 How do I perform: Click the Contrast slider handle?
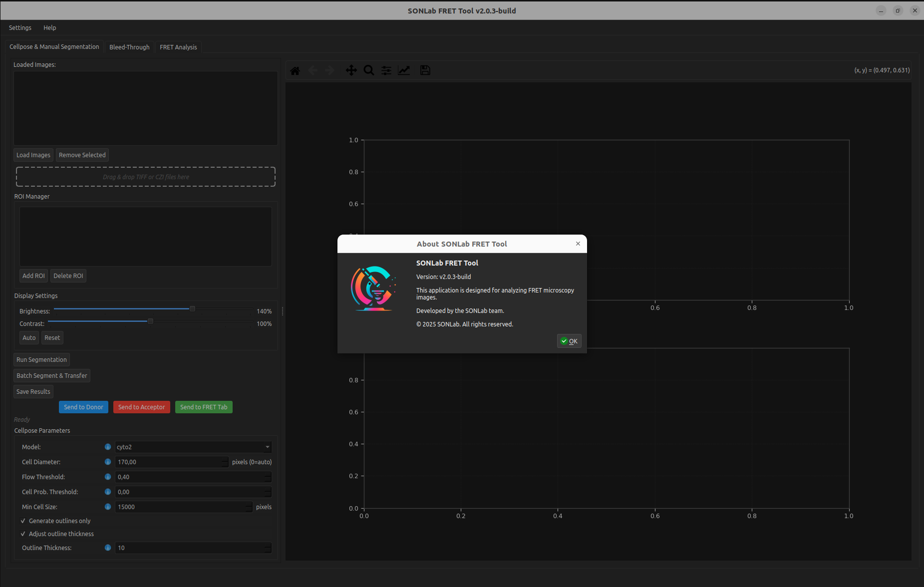(x=150, y=321)
